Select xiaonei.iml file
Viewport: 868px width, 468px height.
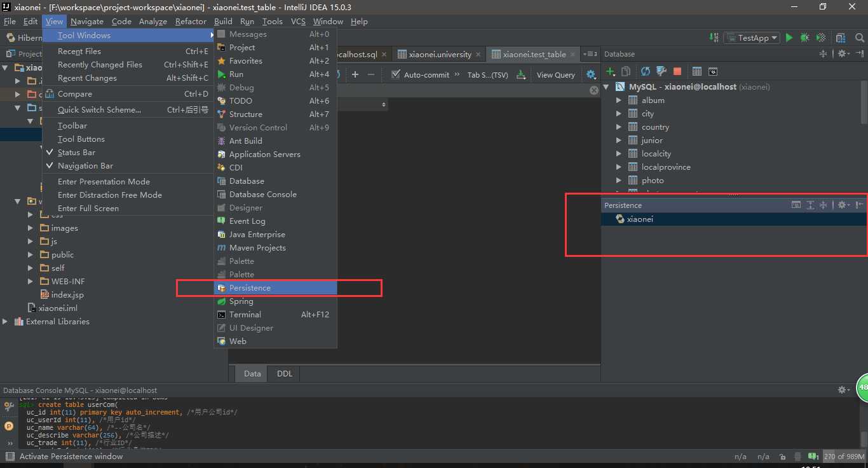coord(58,308)
